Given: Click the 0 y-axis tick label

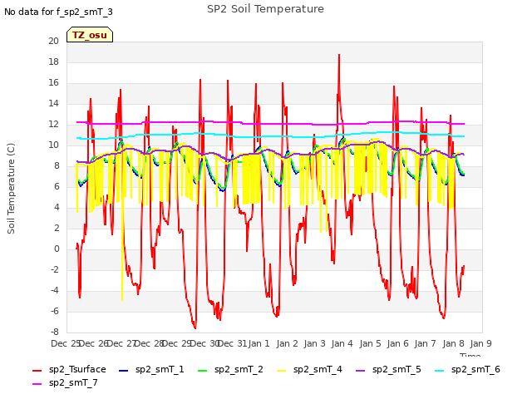Looking at the screenshot, I should tap(57, 249).
